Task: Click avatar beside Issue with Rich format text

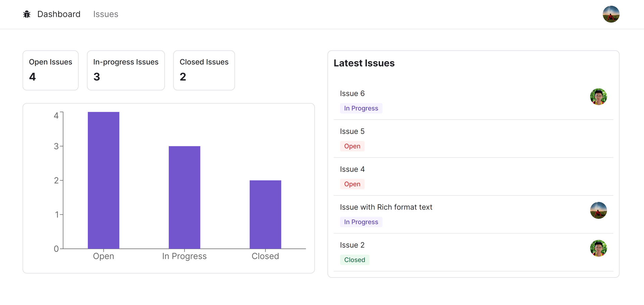Action: click(598, 210)
